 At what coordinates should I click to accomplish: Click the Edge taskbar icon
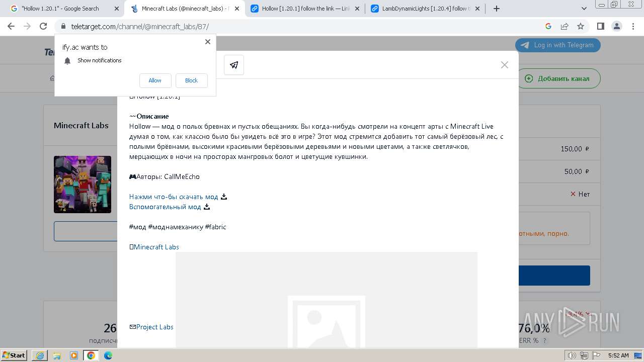click(x=108, y=355)
